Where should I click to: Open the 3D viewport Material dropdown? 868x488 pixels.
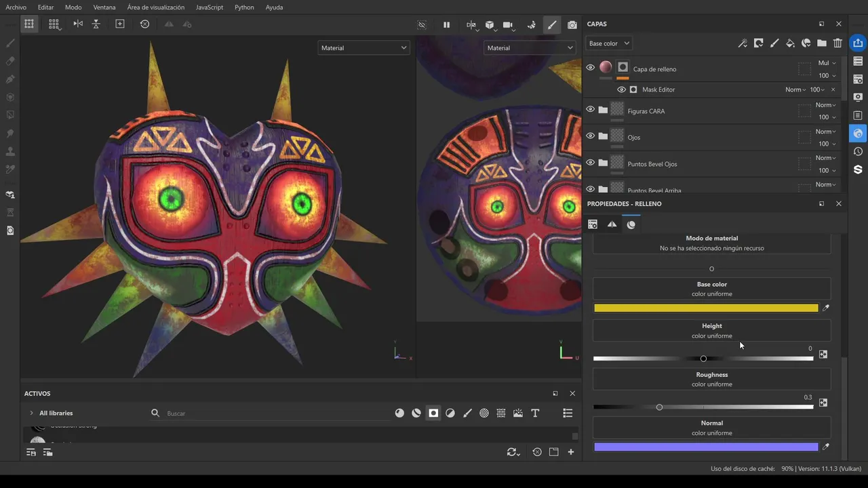point(364,47)
